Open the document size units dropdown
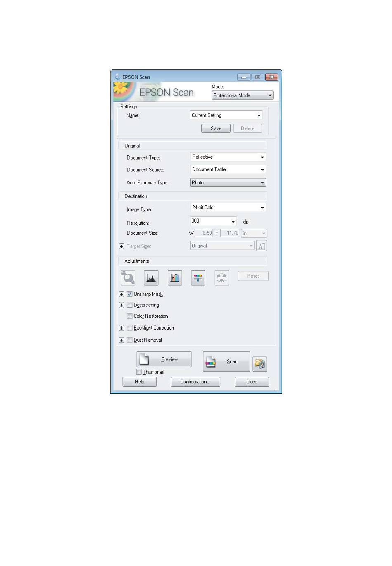The image size is (392, 566). pyautogui.click(x=254, y=233)
